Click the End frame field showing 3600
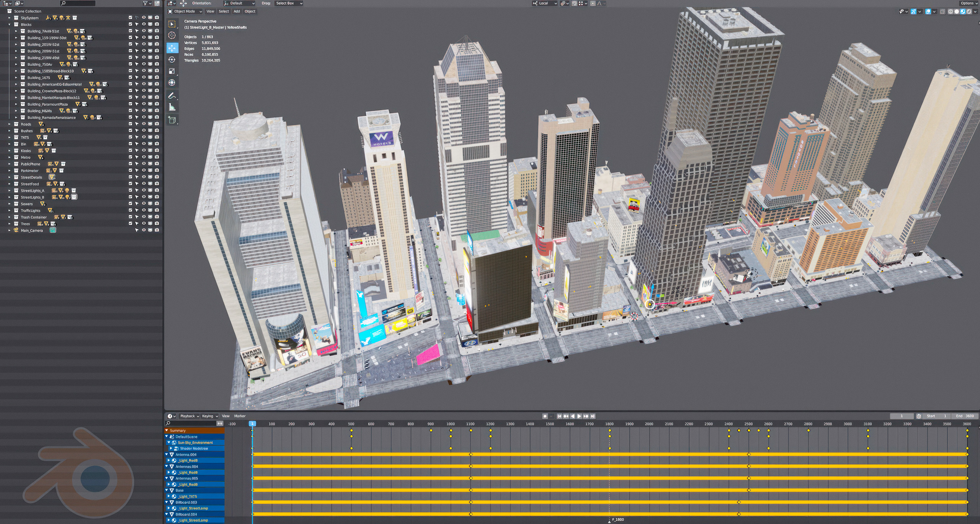The image size is (980, 524). 964,416
